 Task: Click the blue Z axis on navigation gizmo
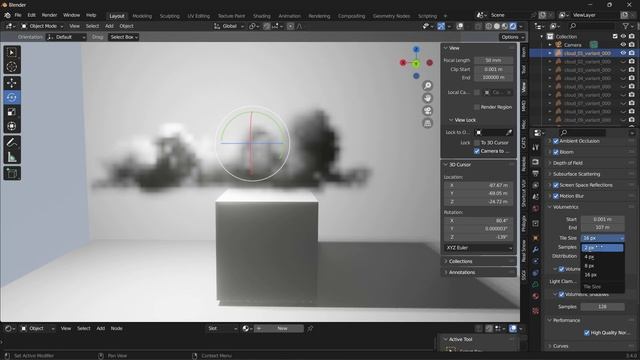coord(416,49)
